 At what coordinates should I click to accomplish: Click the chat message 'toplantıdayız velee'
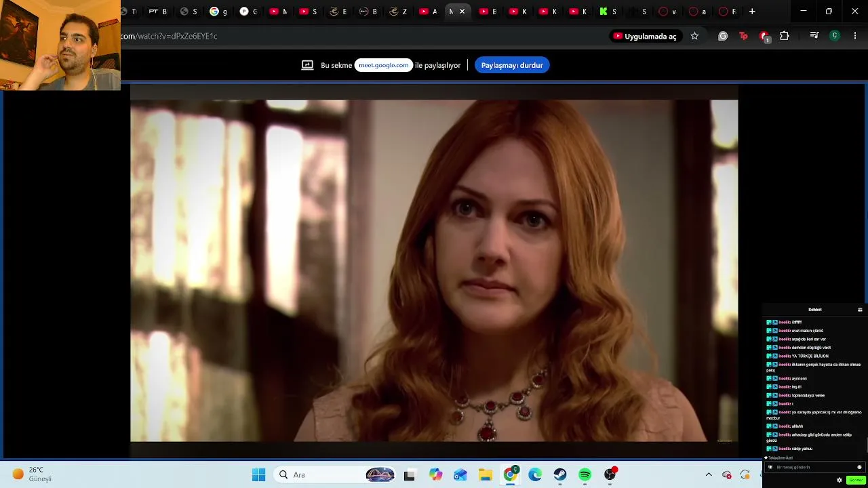click(x=808, y=395)
